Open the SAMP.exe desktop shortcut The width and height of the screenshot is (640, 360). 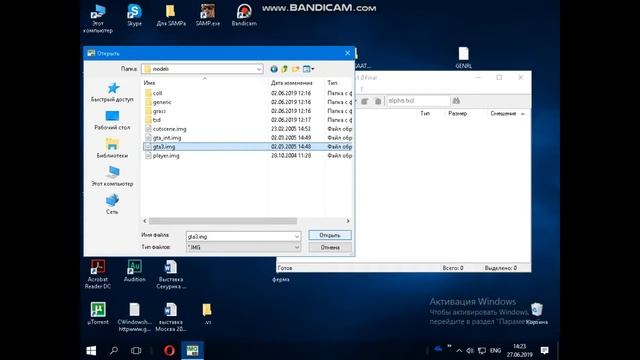click(208, 15)
